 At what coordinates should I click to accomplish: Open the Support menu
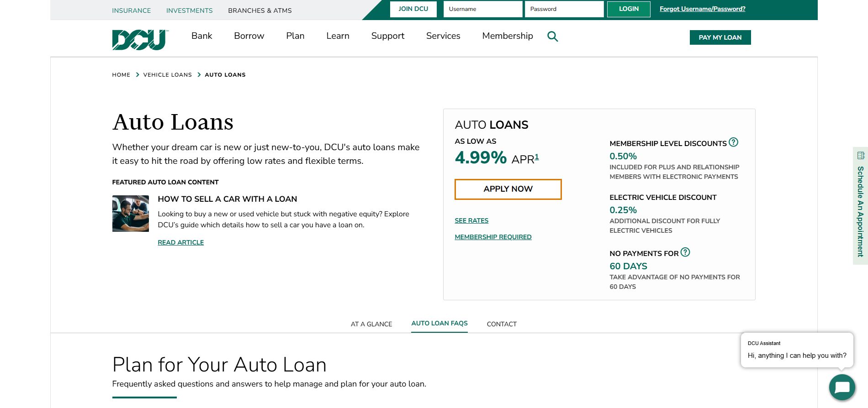387,36
